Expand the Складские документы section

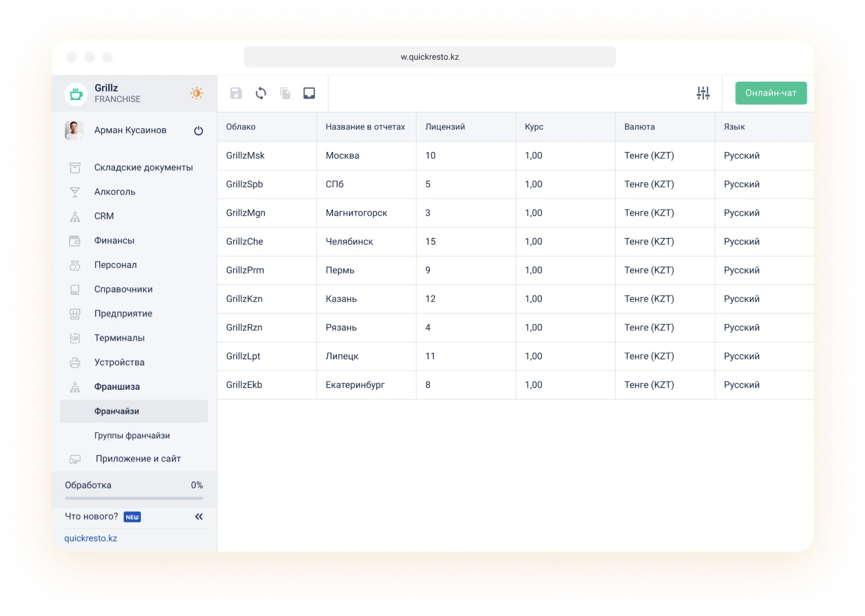(143, 167)
